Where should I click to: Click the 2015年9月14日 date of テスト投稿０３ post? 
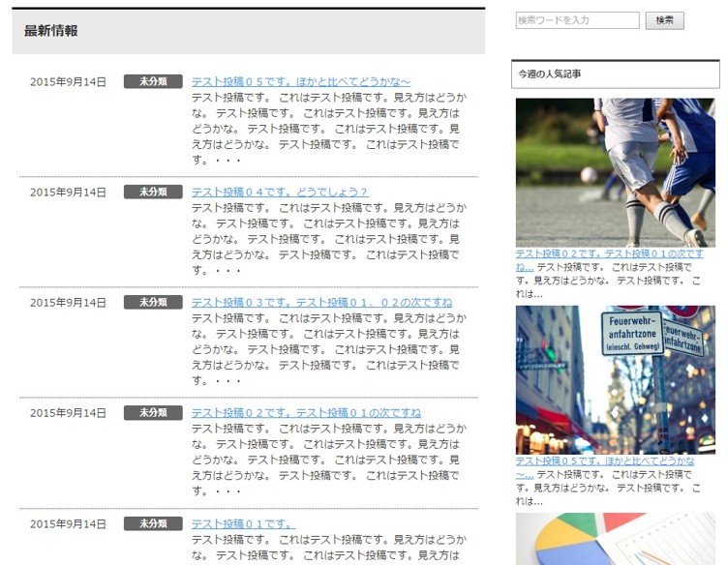click(x=68, y=303)
